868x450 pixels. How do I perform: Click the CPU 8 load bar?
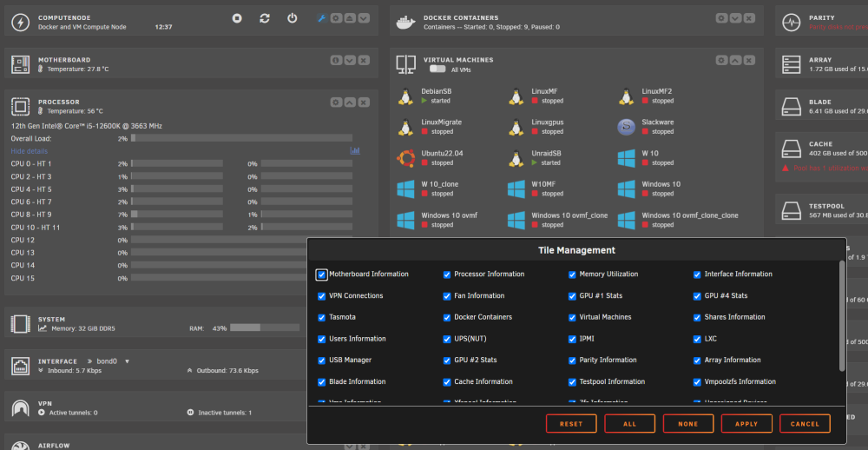[177, 214]
